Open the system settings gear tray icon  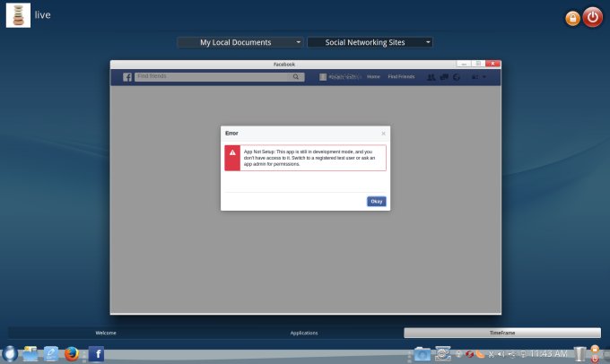click(x=443, y=354)
